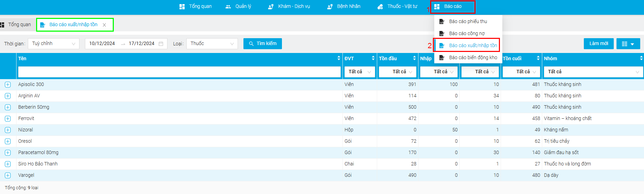
Task: Open the column display options button
Action: 628,44
